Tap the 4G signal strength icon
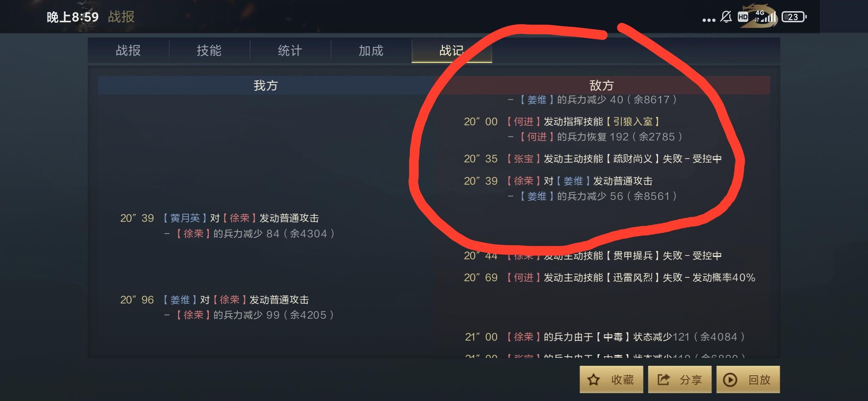868x401 pixels. pos(765,16)
